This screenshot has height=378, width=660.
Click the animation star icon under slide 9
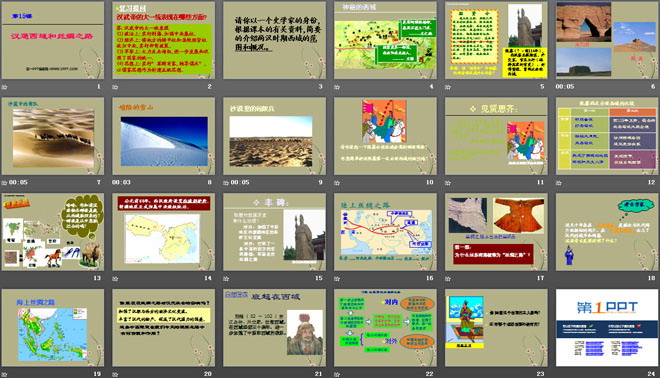(226, 183)
